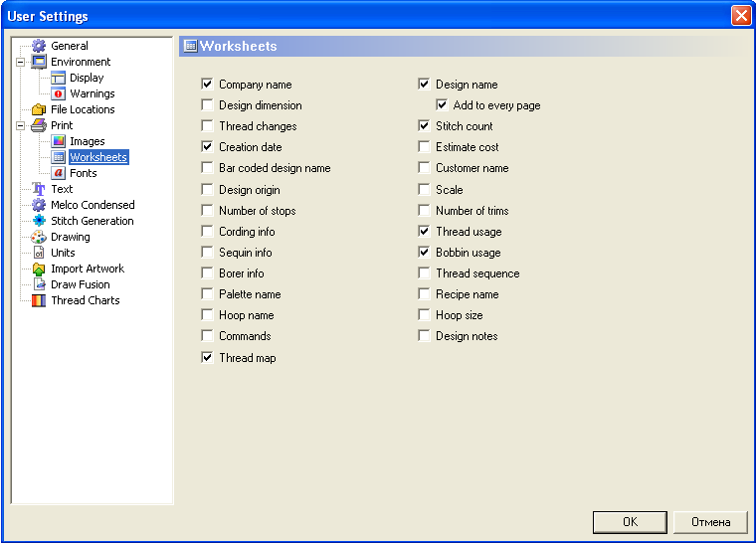This screenshot has width=756, height=543.
Task: Open the File Locations folder icon
Action: [39, 109]
